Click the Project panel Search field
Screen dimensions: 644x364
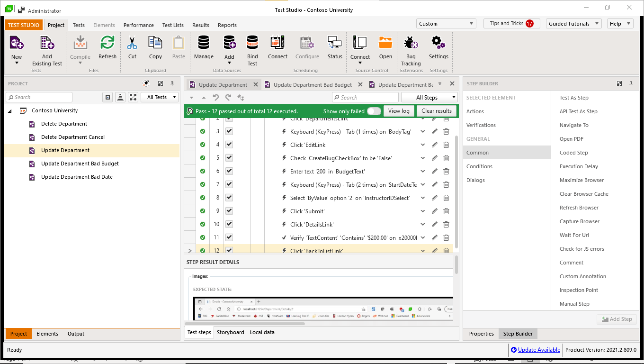coord(39,97)
